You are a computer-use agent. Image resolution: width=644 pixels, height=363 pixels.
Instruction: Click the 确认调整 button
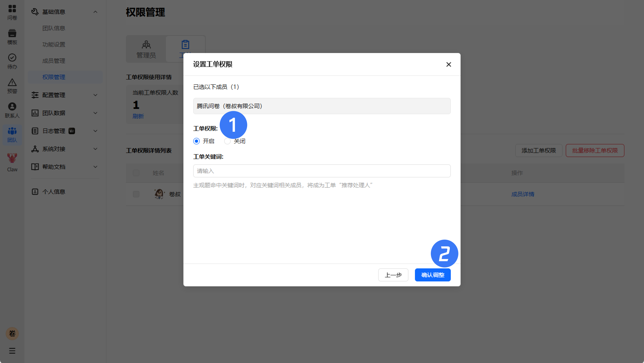433,275
